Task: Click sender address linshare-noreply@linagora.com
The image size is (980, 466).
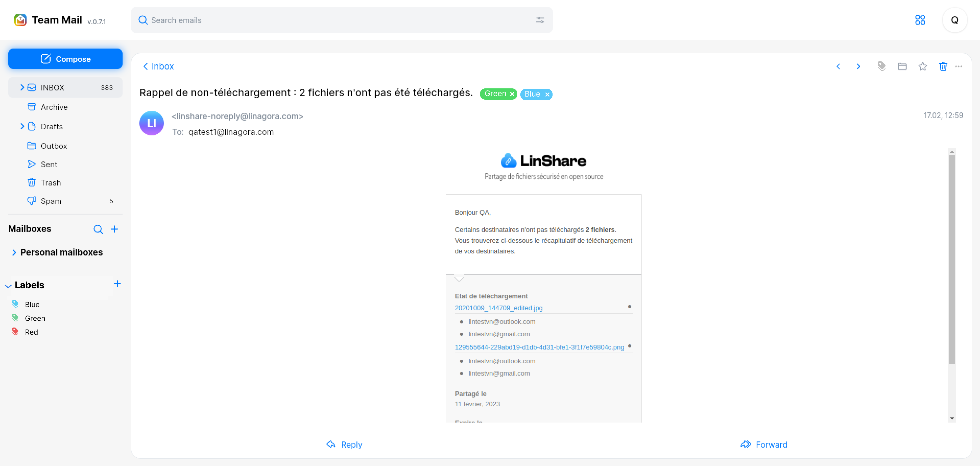Action: click(237, 116)
